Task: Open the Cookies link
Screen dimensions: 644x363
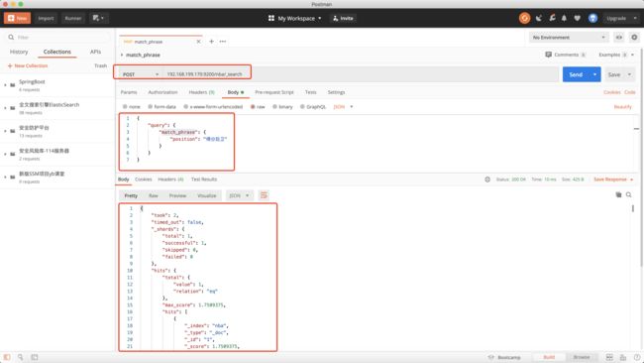Action: [x=611, y=92]
